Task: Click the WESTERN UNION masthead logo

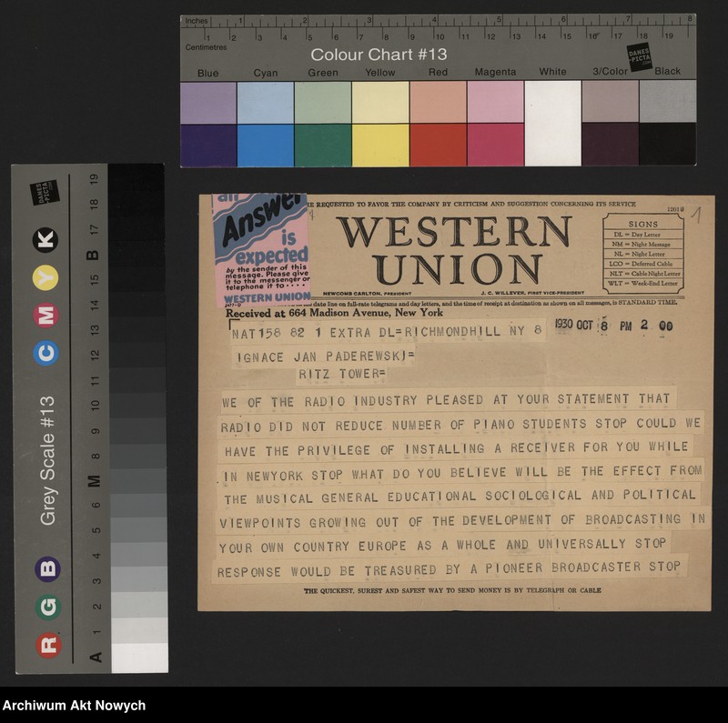Action: point(454,251)
